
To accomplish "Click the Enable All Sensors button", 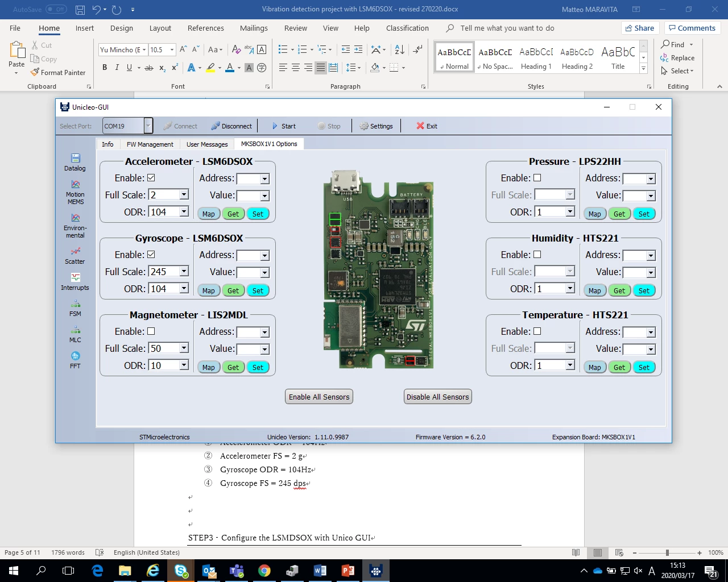I will (x=319, y=397).
